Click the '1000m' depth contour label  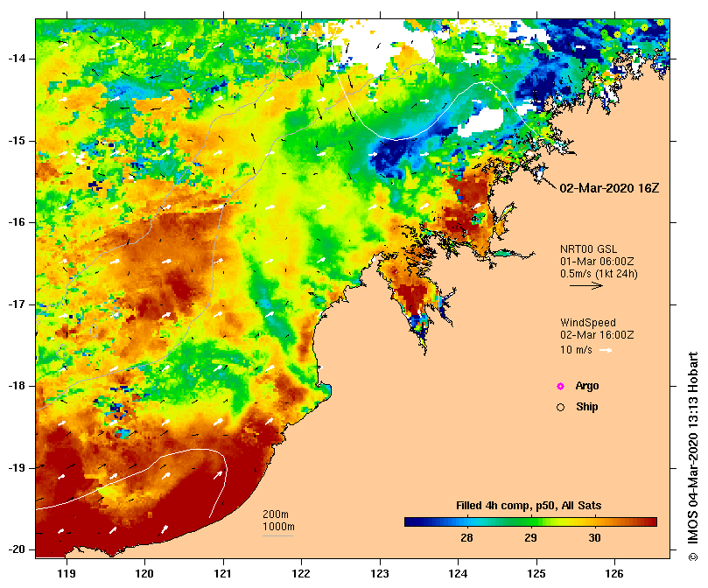278,527
